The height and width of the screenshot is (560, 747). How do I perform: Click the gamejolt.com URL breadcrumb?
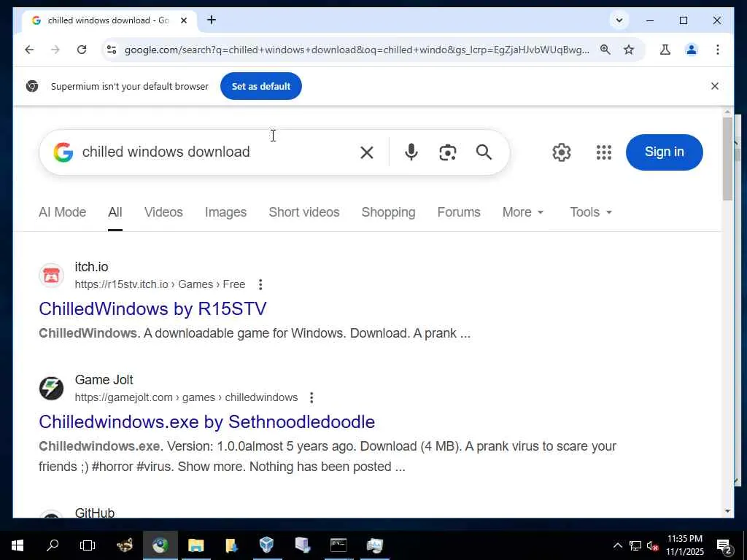[186, 397]
